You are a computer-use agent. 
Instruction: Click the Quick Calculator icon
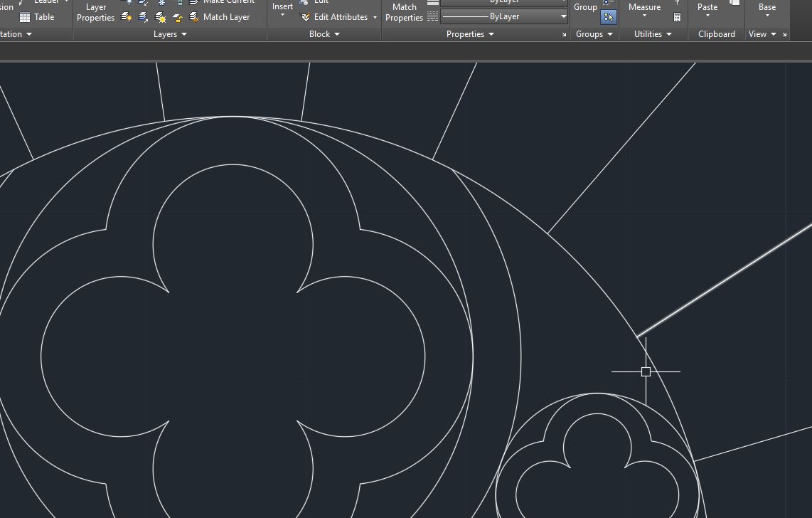(x=677, y=17)
